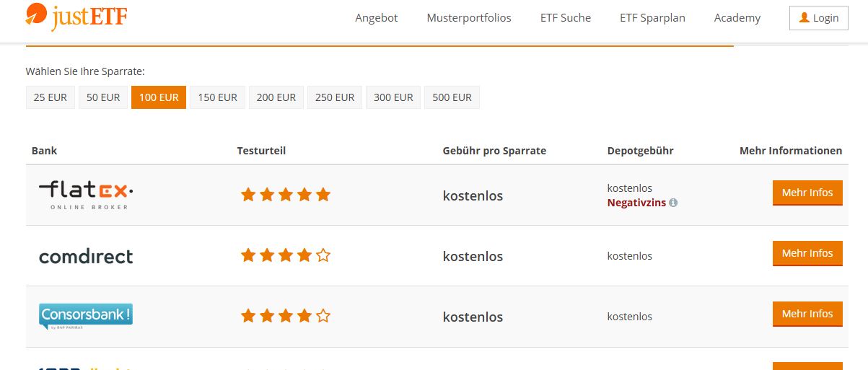Open the Academy page
This screenshot has width=868, height=370.
click(737, 18)
